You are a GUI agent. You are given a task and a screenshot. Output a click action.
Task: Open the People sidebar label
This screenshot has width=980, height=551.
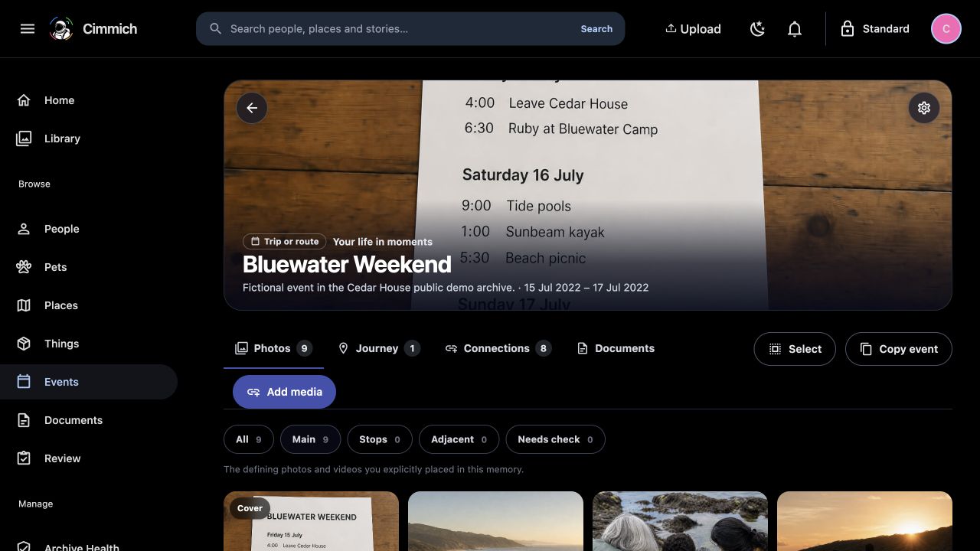pyautogui.click(x=61, y=229)
